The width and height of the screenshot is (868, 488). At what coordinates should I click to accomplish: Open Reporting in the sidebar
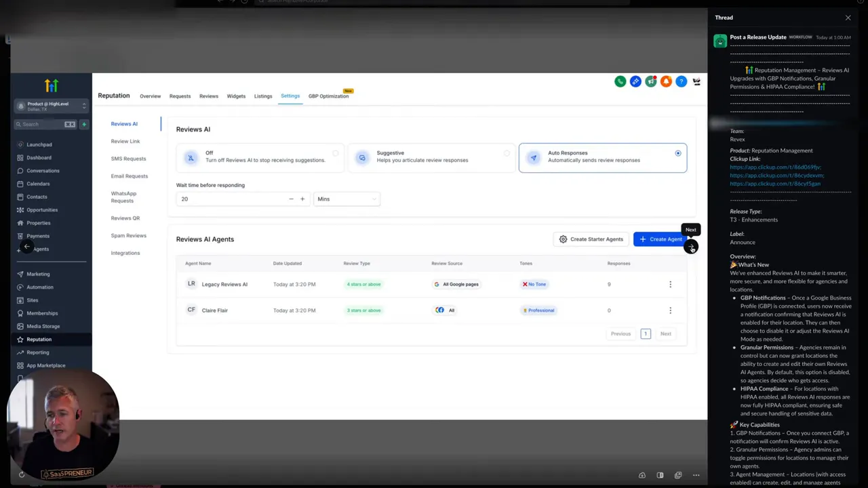click(38, 352)
